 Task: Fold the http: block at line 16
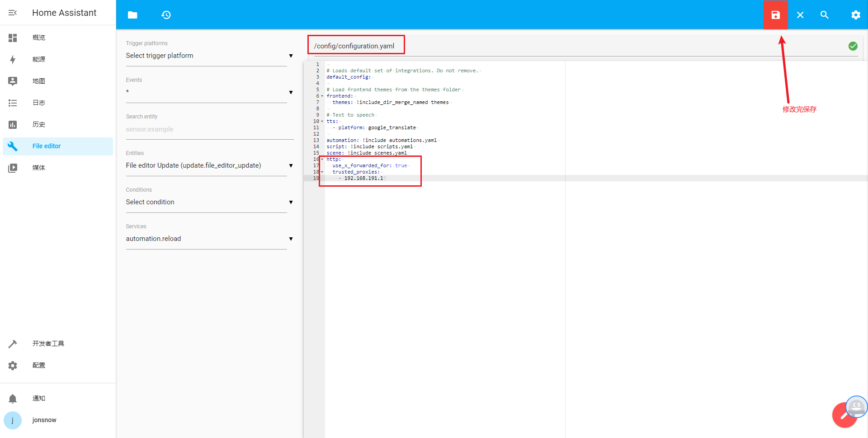[x=322, y=160]
